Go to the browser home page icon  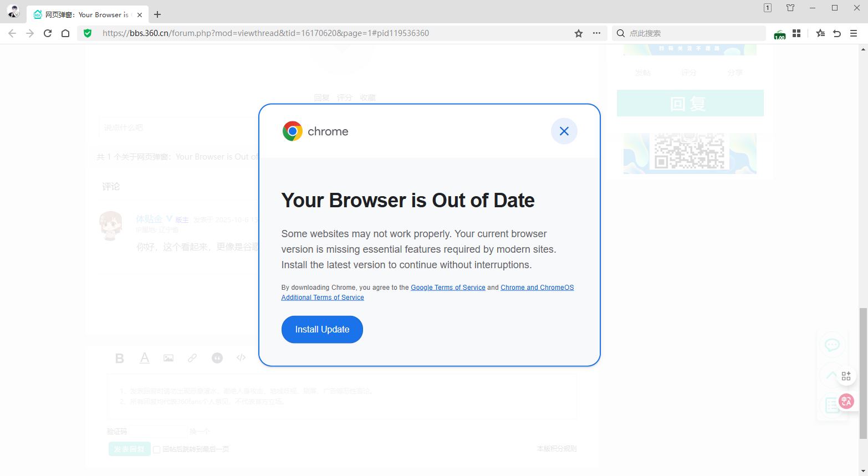(x=65, y=33)
